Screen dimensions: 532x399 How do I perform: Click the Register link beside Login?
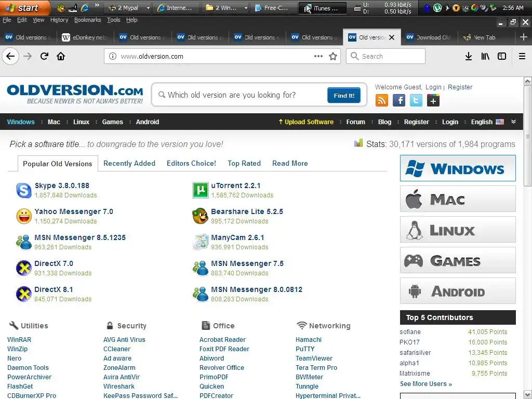point(460,87)
